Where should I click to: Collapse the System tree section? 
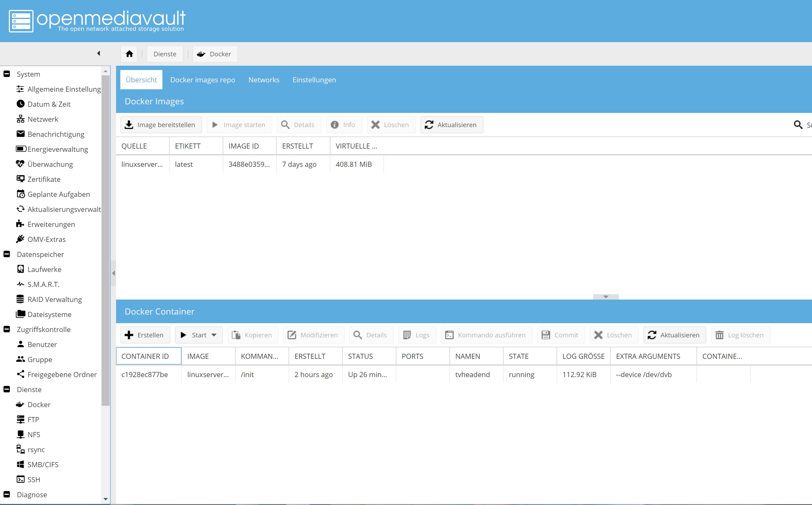click(x=7, y=74)
